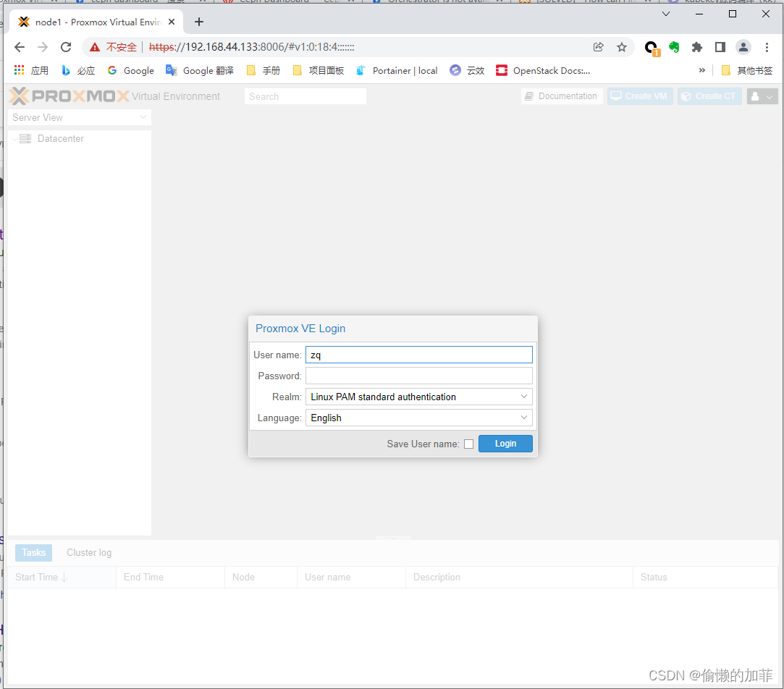Switch to the Tasks tab

[x=33, y=552]
